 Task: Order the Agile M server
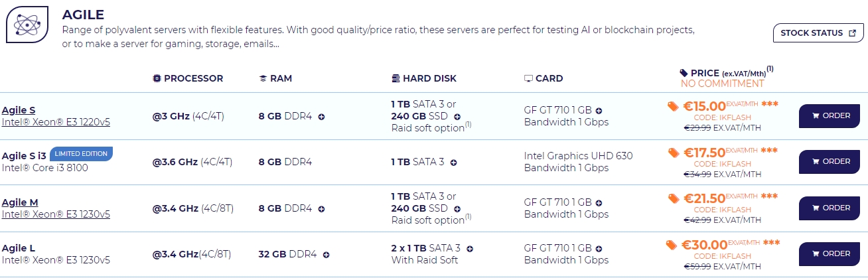829,208
